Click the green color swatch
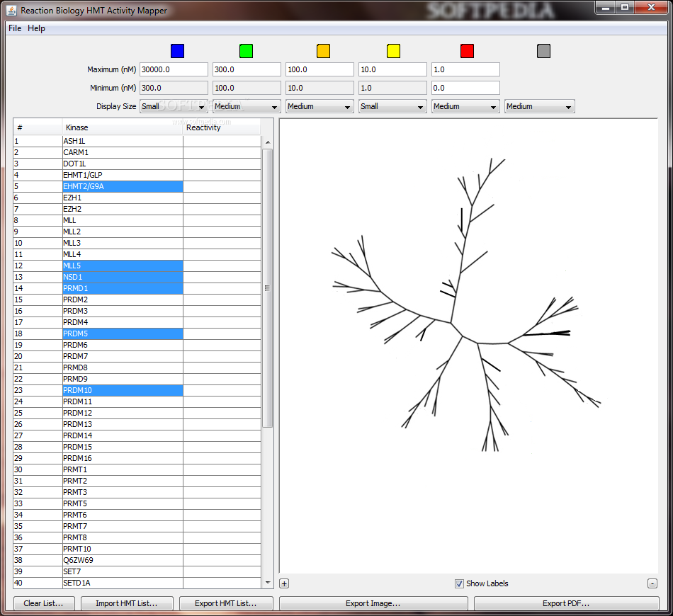This screenshot has height=616, width=673. click(x=246, y=51)
